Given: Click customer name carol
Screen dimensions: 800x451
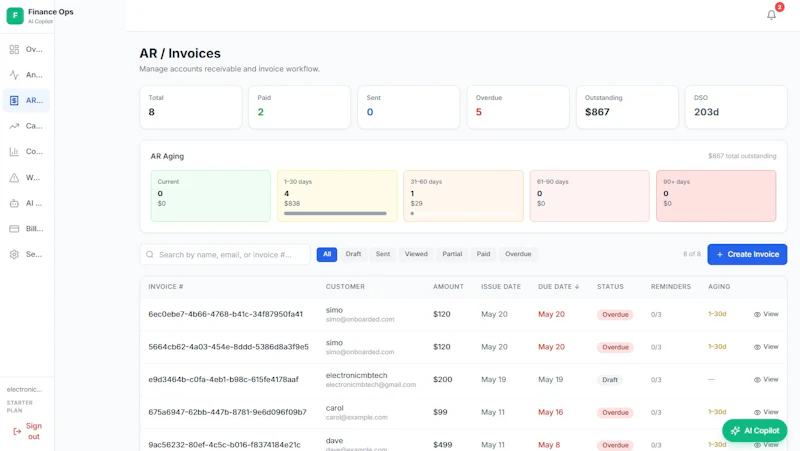Looking at the screenshot, I should (335, 408).
